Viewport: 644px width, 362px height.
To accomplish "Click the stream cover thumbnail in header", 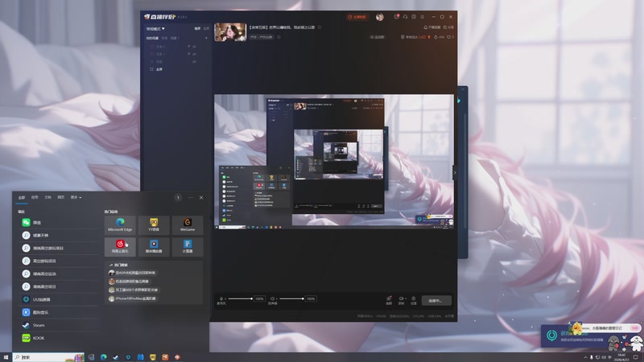I will (230, 32).
